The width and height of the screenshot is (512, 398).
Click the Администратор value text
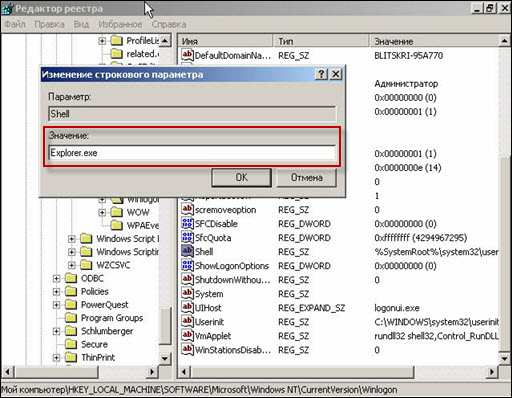[x=406, y=83]
